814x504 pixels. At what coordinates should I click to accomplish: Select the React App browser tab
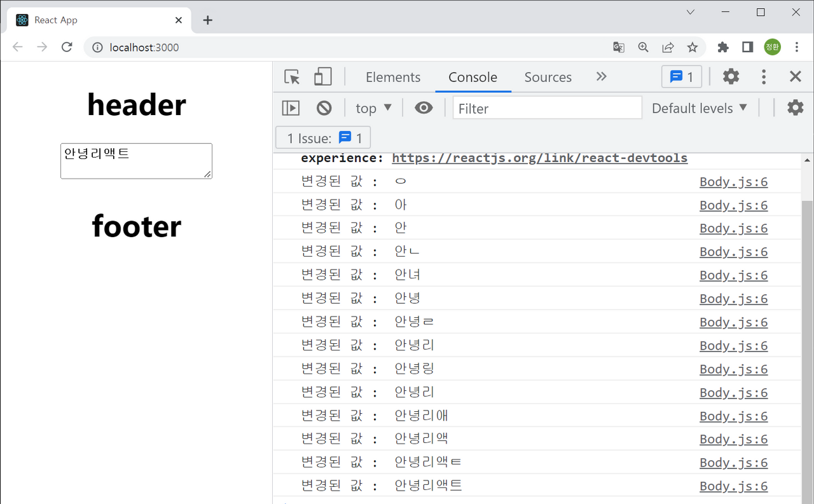(99, 20)
